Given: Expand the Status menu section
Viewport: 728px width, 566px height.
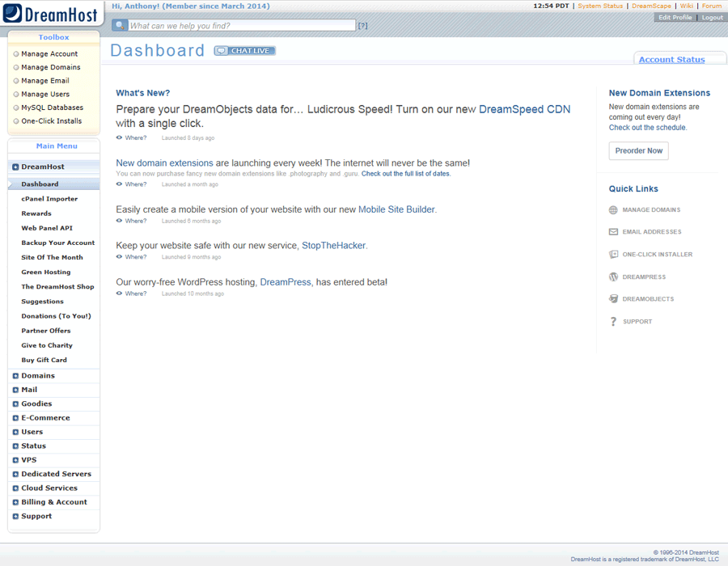Looking at the screenshot, I should coord(15,446).
